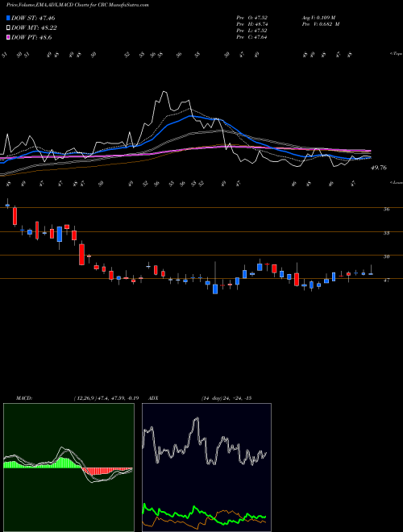Click the MACD '(12,26,9) 47.4, 47.59, -0.19' values
The image size is (403, 532).
pyautogui.click(x=106, y=398)
